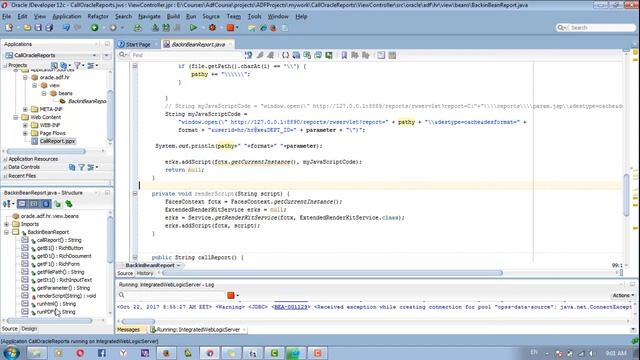640x360 pixels.
Task: Open the CallOracleReports application dropdown
Action: tap(94, 55)
